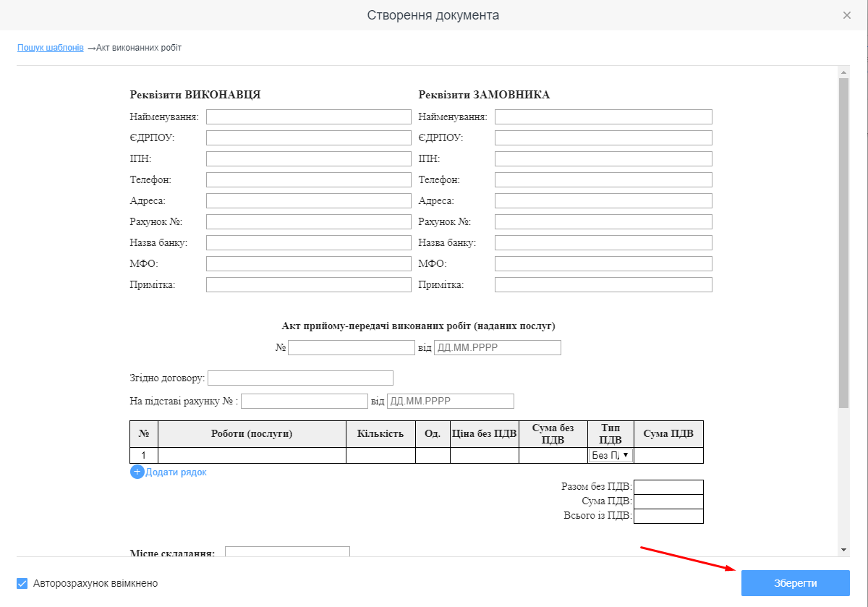Click the ВИКОНАВЦЯ Примітка field
868x607 pixels.
309,285
